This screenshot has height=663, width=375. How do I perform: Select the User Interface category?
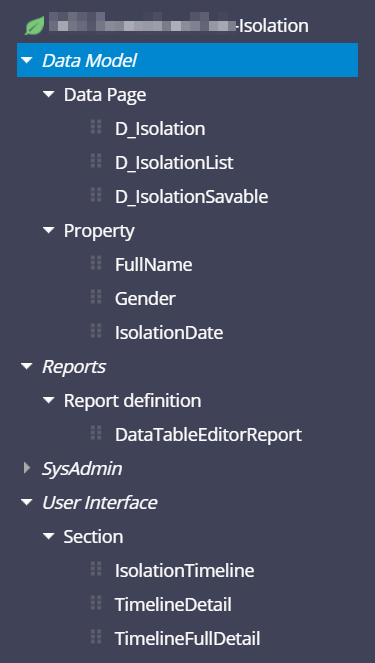coord(99,503)
